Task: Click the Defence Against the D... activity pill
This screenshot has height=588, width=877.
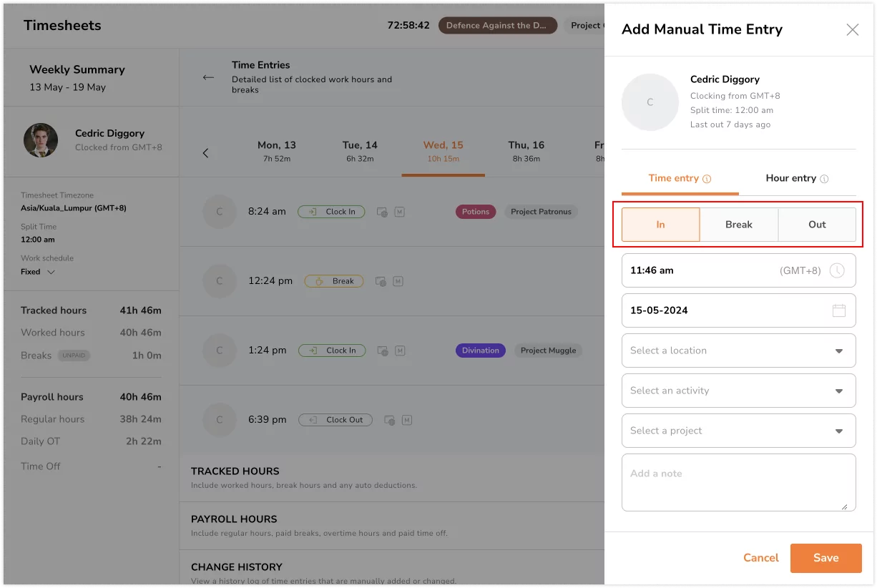Action: (498, 26)
